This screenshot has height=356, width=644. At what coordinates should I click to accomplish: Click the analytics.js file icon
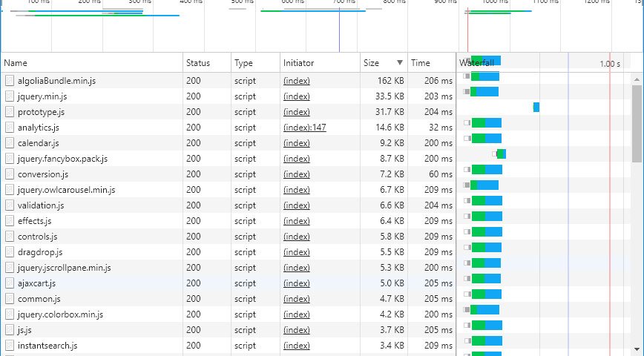[x=10, y=128]
